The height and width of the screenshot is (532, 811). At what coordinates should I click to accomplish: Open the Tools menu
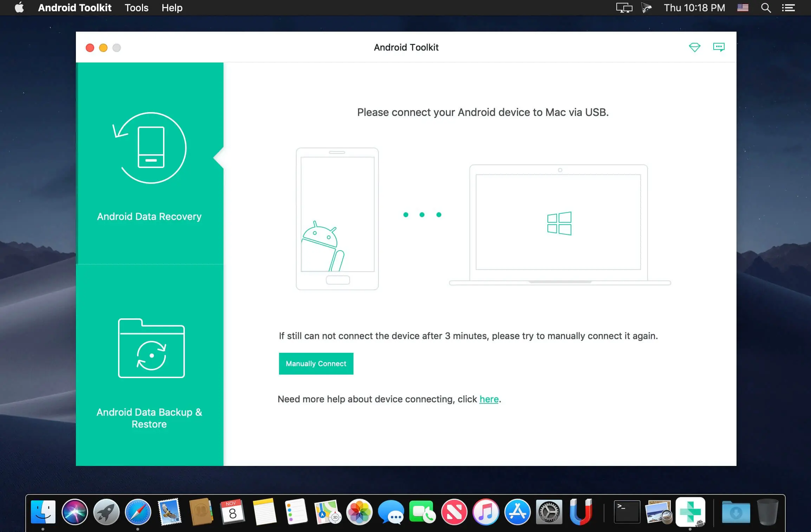coord(136,7)
